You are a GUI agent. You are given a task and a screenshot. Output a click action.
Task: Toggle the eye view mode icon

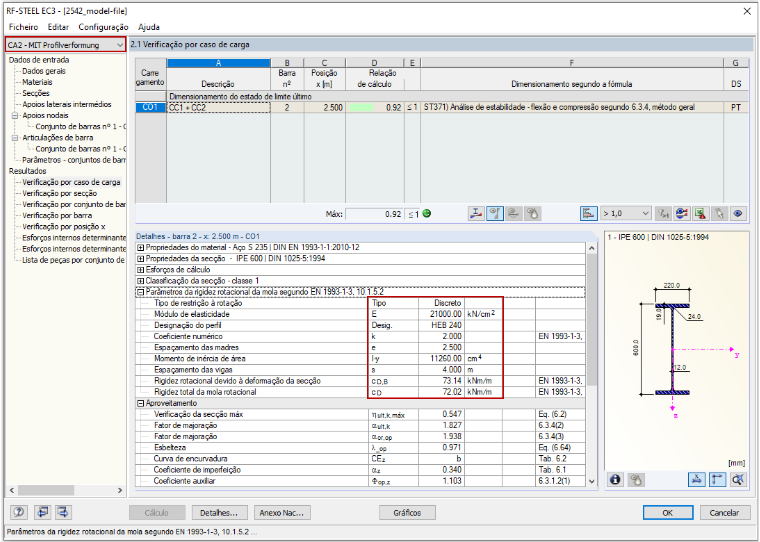[x=738, y=213]
